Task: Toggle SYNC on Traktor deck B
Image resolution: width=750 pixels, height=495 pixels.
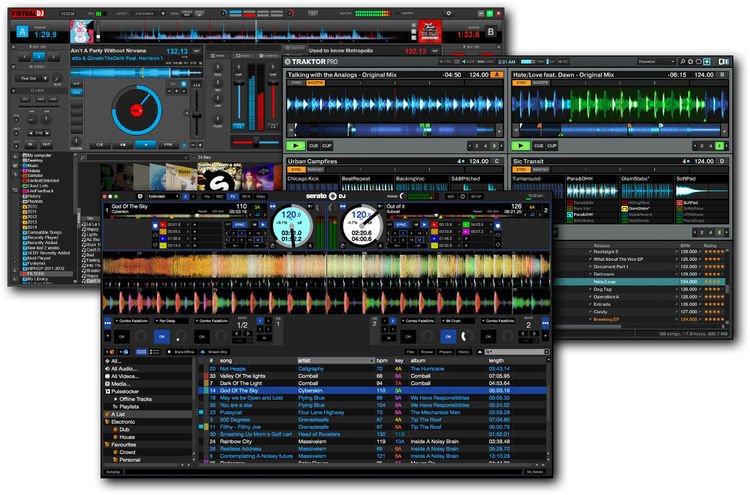Action: point(521,83)
